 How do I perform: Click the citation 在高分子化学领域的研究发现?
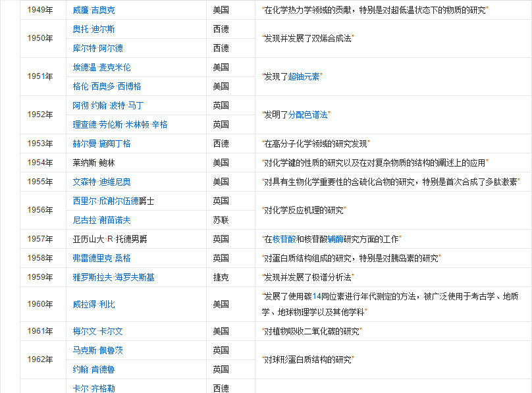click(x=316, y=144)
